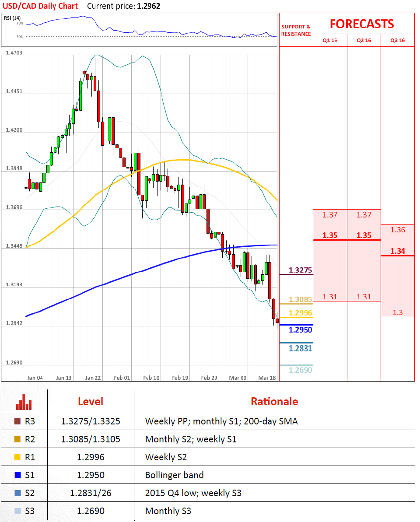Click the 1.3275 resistance level label
The height and width of the screenshot is (522, 420).
click(300, 270)
